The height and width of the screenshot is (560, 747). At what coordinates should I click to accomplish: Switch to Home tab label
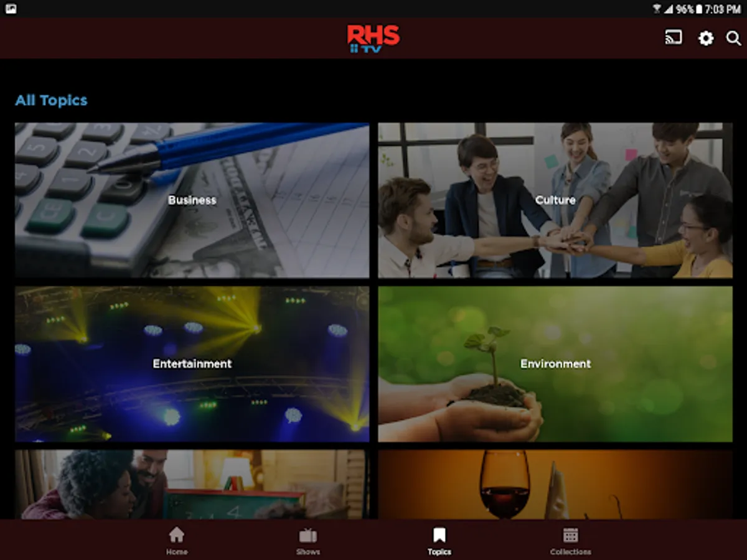(x=177, y=552)
